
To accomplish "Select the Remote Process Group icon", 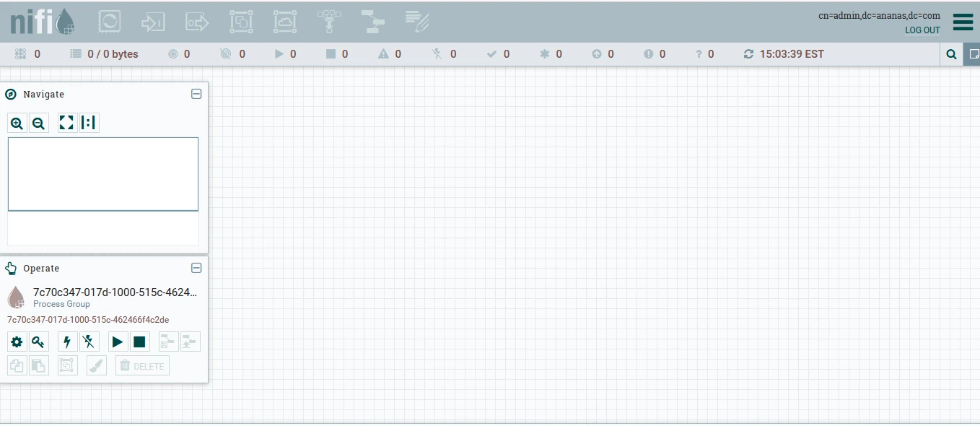I will [285, 22].
